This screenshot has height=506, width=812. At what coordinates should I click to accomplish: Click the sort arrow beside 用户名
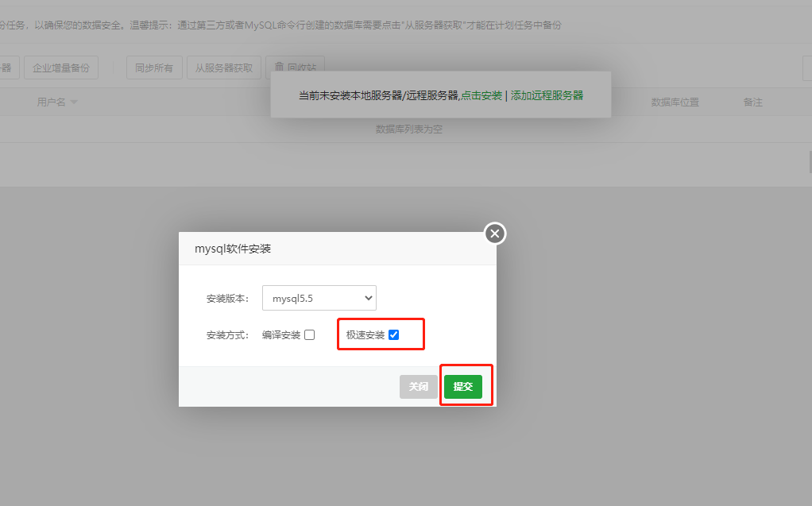tap(74, 102)
